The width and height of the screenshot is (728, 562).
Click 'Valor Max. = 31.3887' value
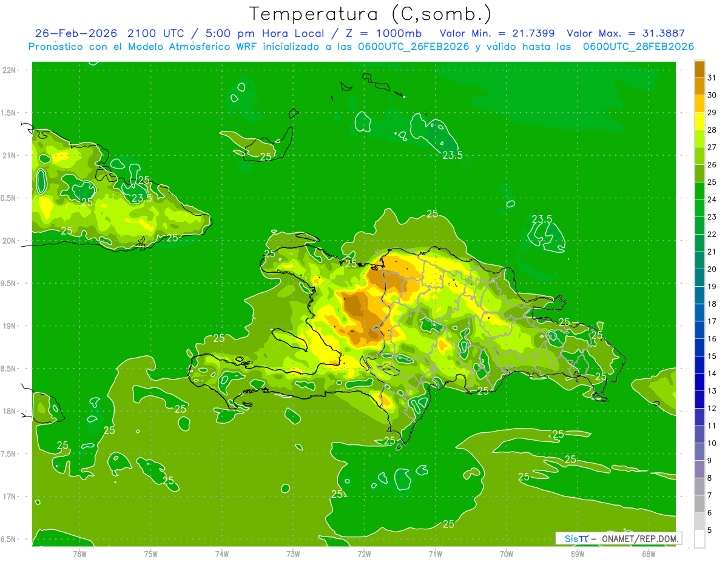(626, 33)
